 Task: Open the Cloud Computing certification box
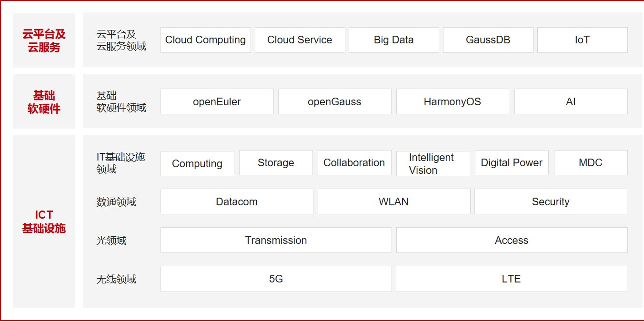[x=205, y=40]
